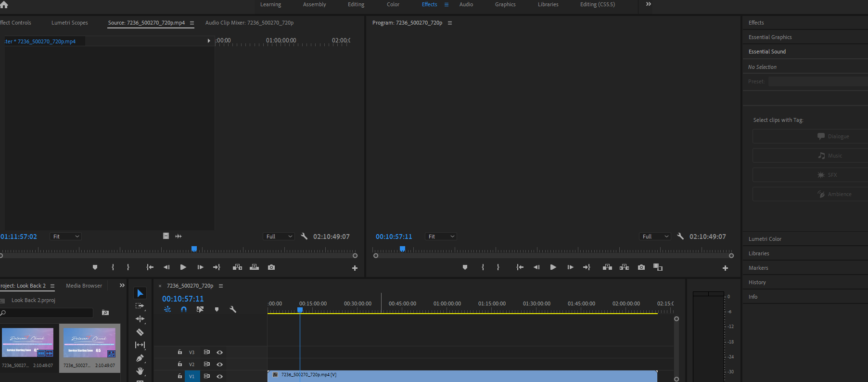Toggle track lock for V1
Image resolution: width=868 pixels, height=382 pixels.
tap(180, 376)
